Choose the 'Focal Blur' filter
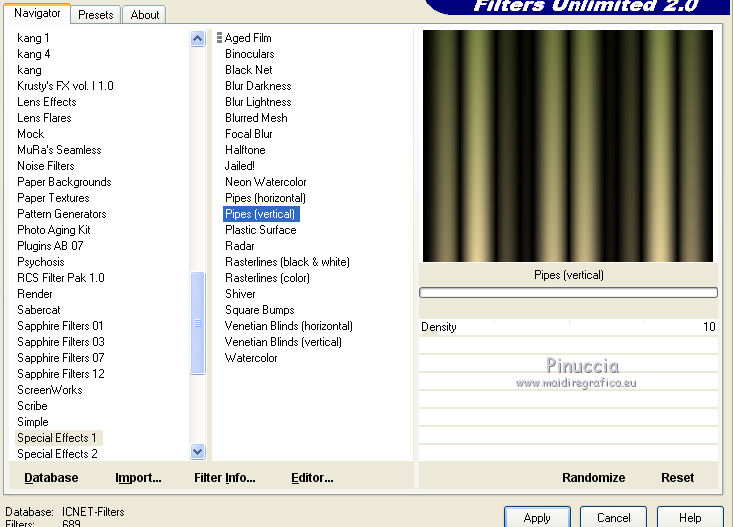733x527 pixels. tap(249, 134)
